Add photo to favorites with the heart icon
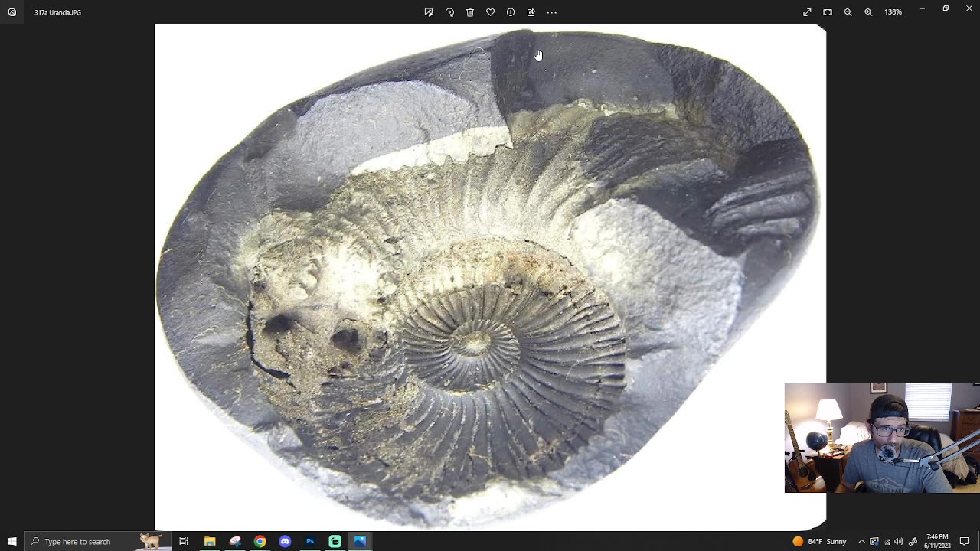980x551 pixels. click(x=490, y=12)
